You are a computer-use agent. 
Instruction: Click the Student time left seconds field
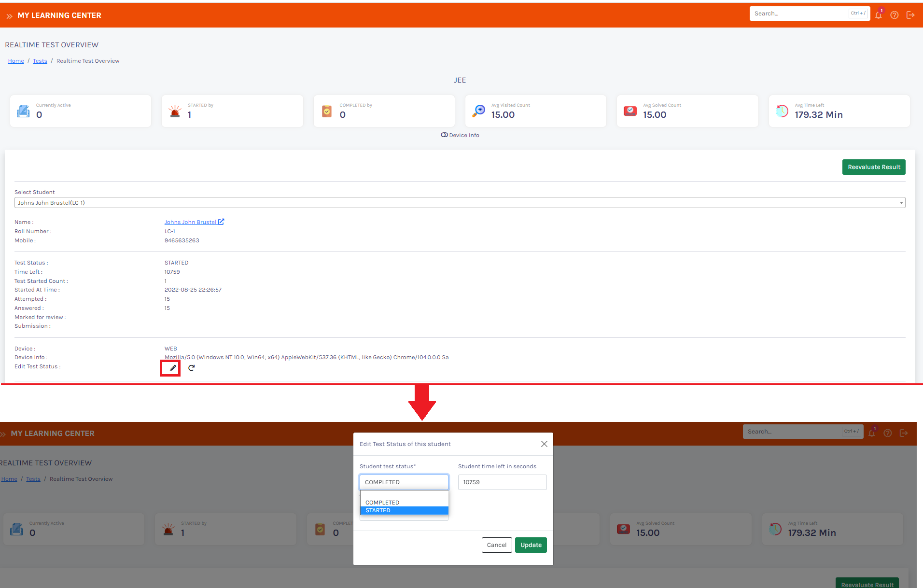[x=502, y=482]
